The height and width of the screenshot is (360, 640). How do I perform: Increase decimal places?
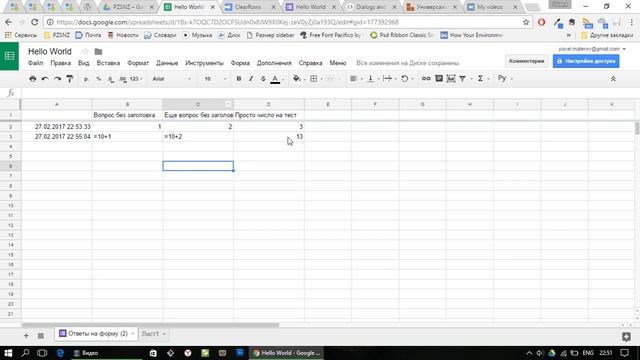click(x=122, y=79)
